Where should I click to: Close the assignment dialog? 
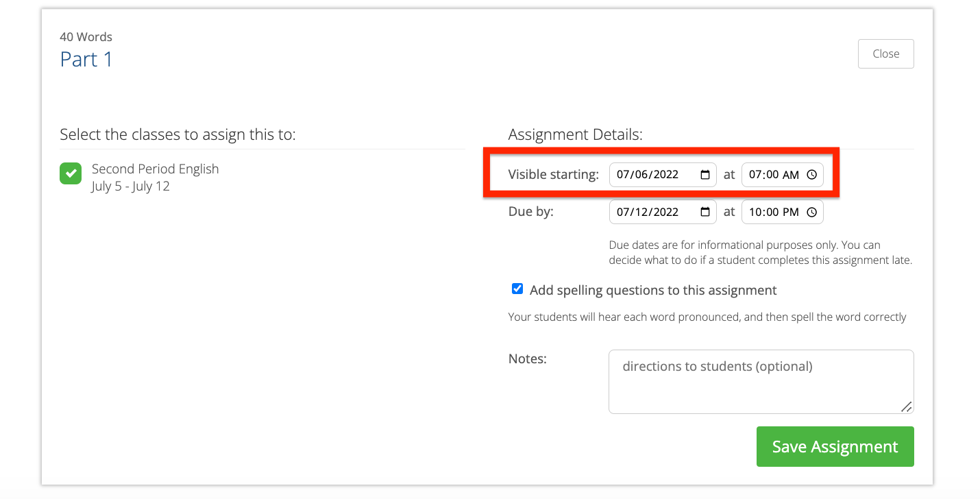(885, 53)
